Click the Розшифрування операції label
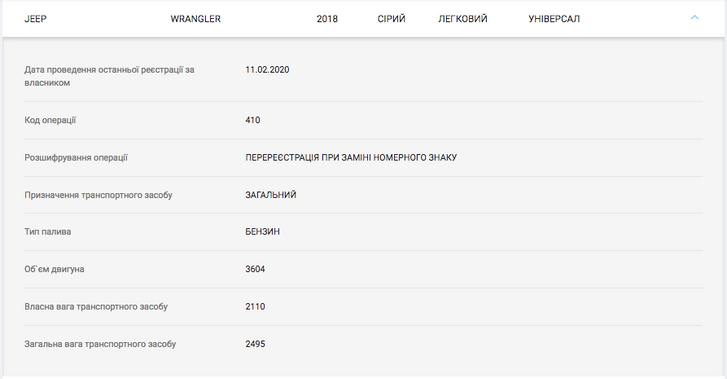Viewport: 727px width, 379px height. click(76, 158)
